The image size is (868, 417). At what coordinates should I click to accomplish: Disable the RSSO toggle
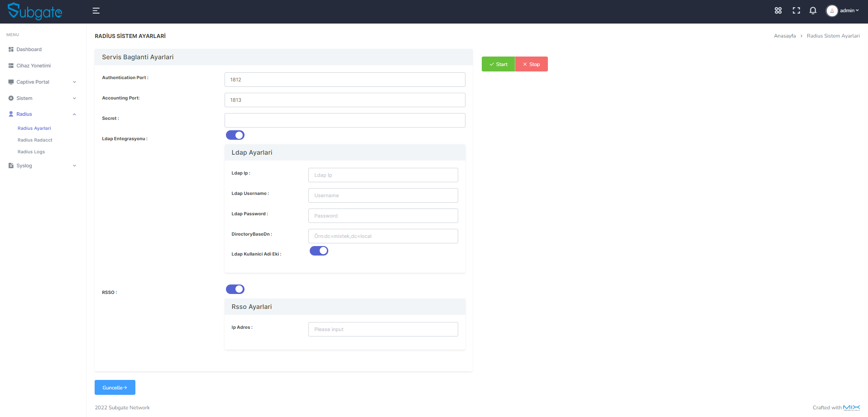click(235, 289)
